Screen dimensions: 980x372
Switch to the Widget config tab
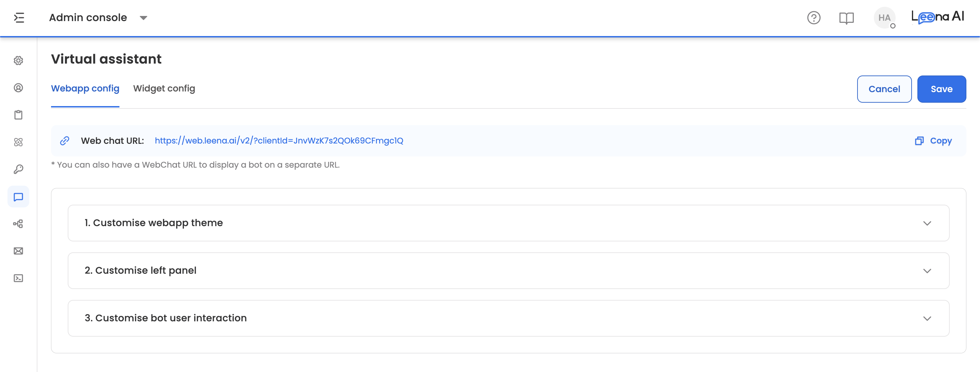[x=164, y=89]
